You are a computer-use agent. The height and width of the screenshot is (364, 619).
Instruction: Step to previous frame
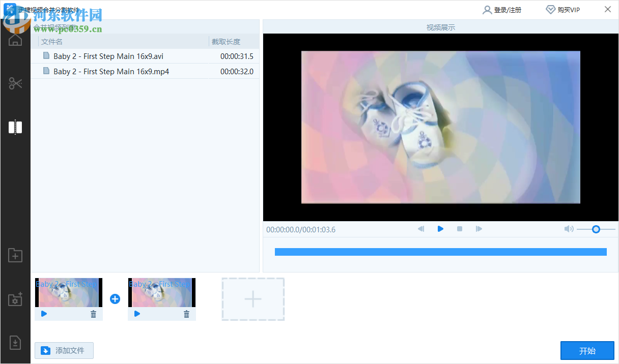click(x=421, y=229)
